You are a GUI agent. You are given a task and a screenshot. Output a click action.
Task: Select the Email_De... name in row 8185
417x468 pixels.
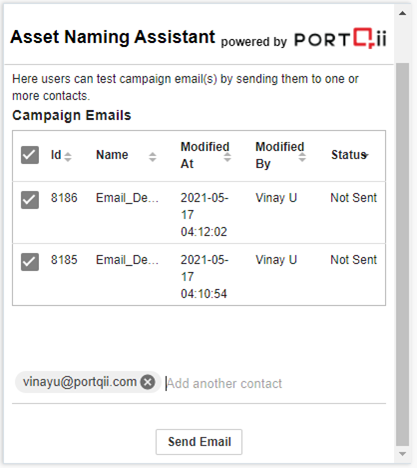(x=127, y=260)
